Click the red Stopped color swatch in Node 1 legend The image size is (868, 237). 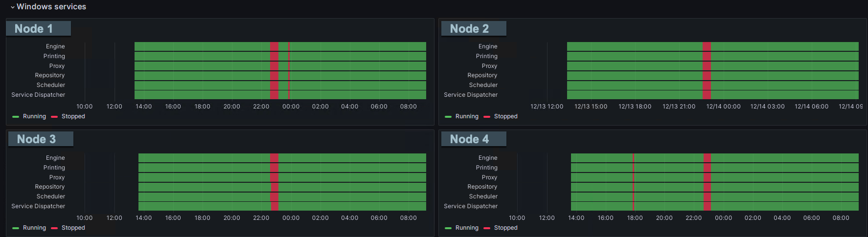point(54,117)
